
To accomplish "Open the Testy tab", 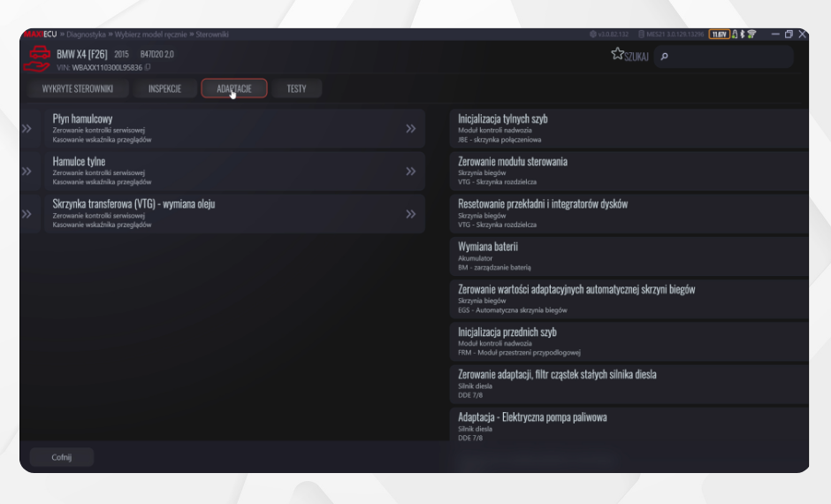I will coord(297,88).
